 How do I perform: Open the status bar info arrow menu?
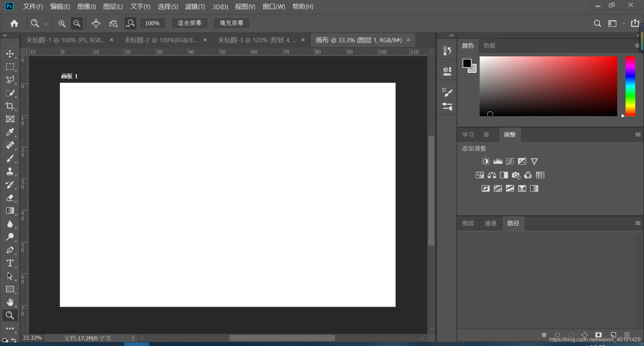point(133,338)
